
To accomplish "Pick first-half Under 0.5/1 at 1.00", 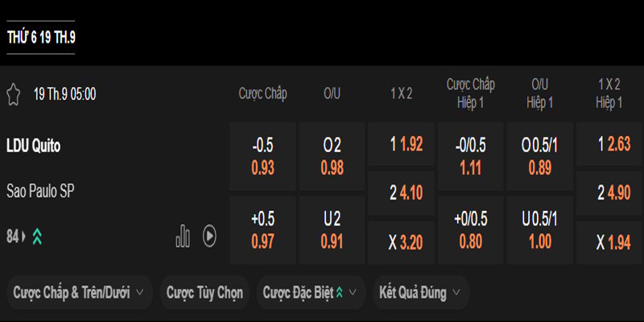I will click(540, 230).
